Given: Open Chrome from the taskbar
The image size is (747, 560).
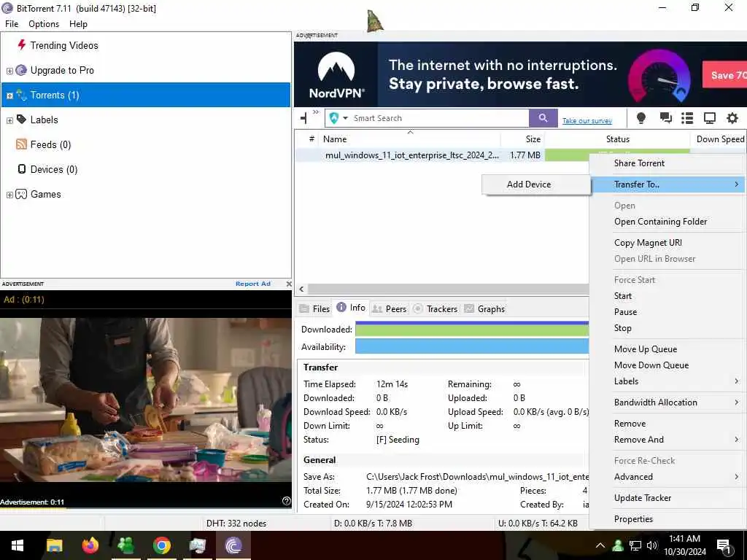Looking at the screenshot, I should [161, 545].
